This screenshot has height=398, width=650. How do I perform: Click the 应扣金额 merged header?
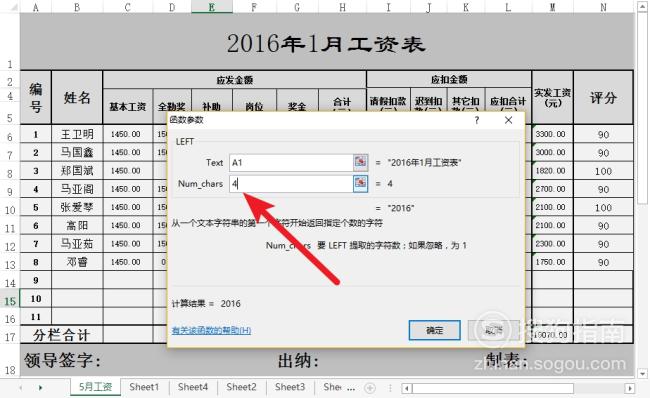[x=449, y=79]
